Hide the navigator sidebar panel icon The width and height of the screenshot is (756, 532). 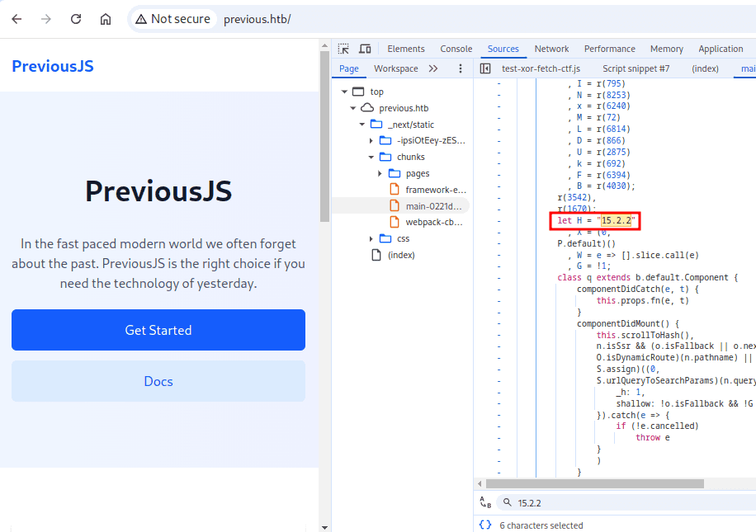485,68
